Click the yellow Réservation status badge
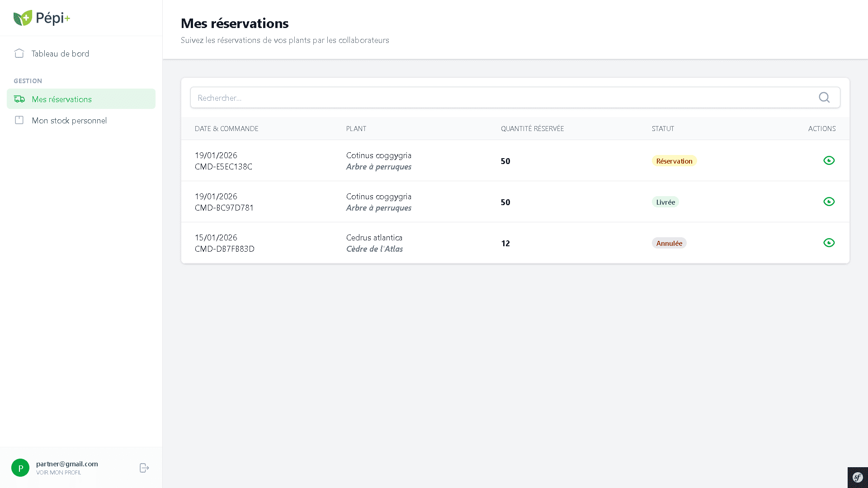Image resolution: width=868 pixels, height=488 pixels. coord(674,161)
